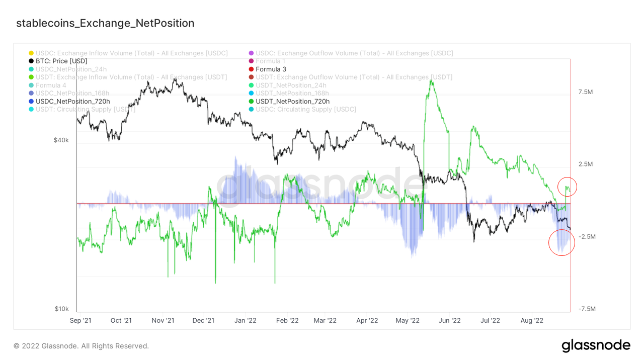Click the green USDT_NetPosition_720h legend dot
The image size is (644, 362).
pos(251,102)
